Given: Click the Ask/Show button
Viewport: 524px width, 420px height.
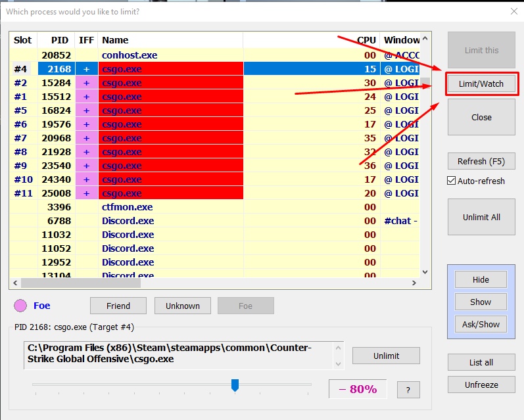Looking at the screenshot, I should pyautogui.click(x=481, y=324).
